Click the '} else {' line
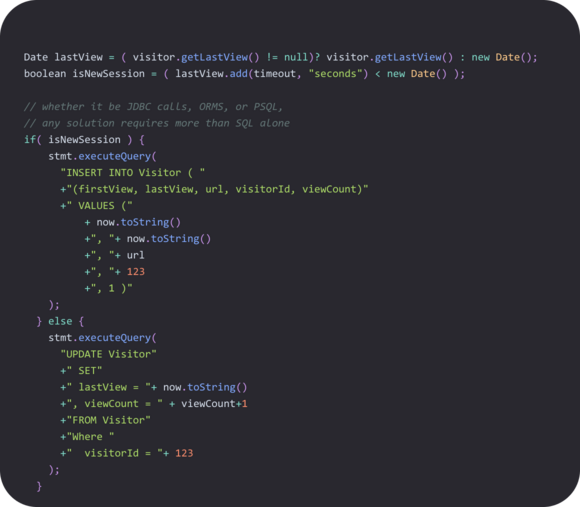Screen dimensions: 580x507 60,321
